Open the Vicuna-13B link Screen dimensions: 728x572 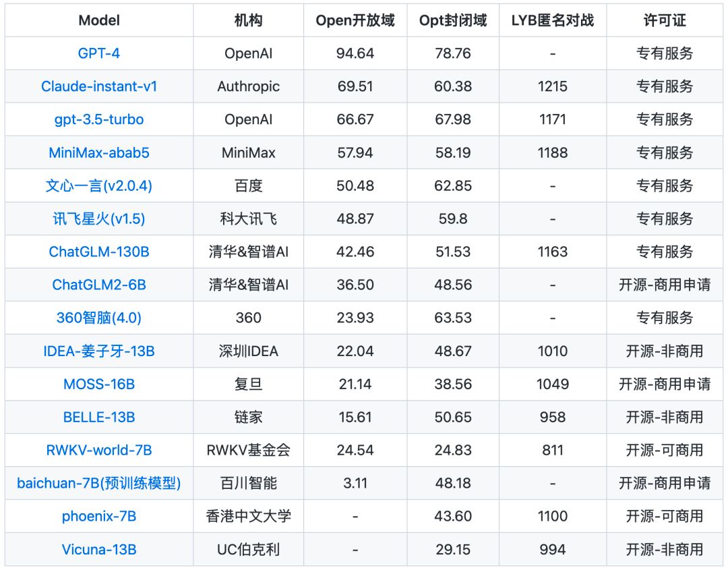coord(99,550)
